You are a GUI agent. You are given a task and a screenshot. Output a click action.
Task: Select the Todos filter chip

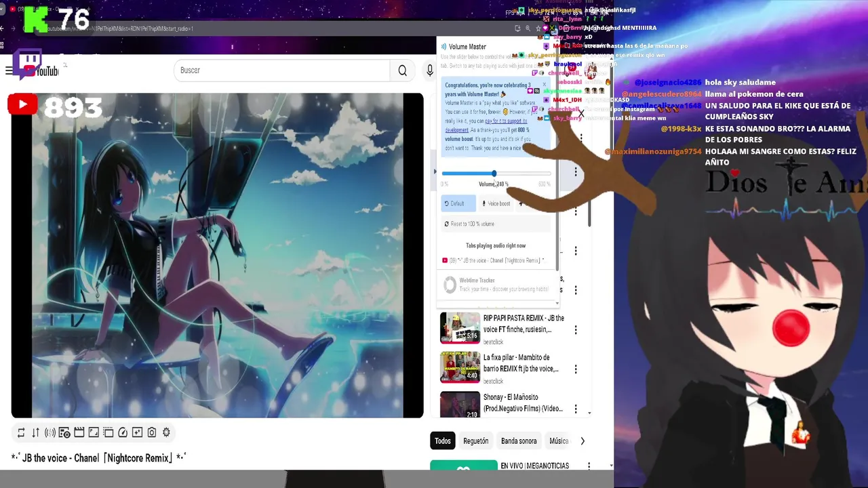442,441
